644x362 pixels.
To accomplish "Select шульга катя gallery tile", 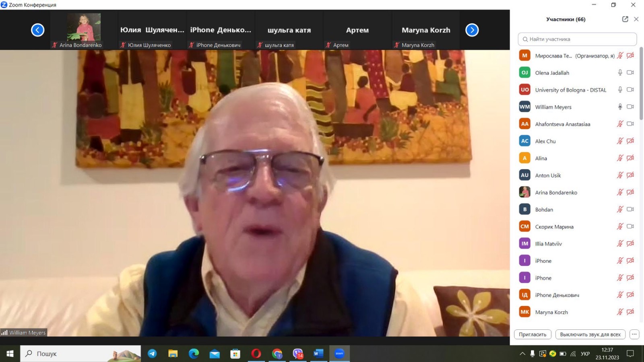I will click(289, 30).
